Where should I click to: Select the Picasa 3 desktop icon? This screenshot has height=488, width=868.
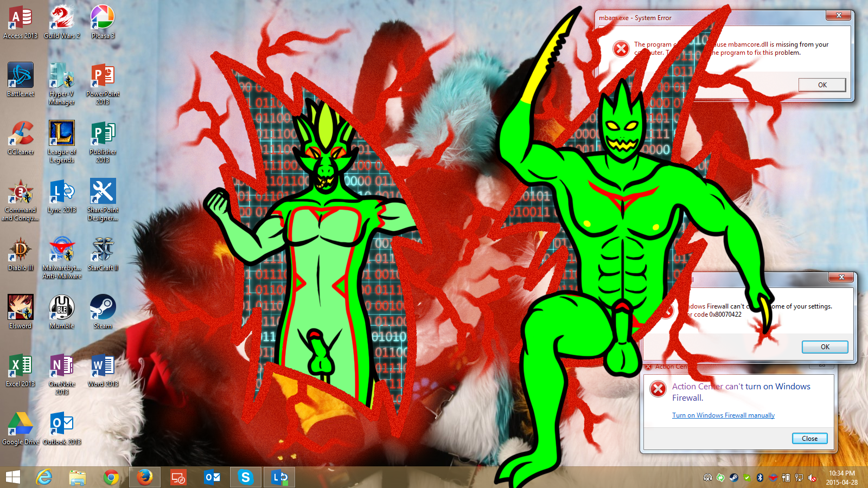(x=103, y=22)
